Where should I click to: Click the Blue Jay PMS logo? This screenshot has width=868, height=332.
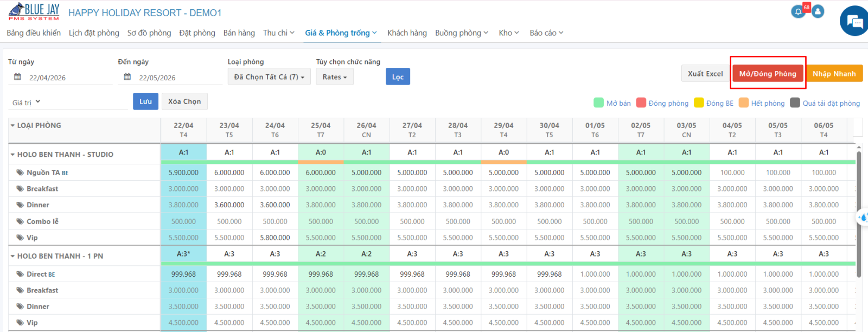tap(34, 12)
